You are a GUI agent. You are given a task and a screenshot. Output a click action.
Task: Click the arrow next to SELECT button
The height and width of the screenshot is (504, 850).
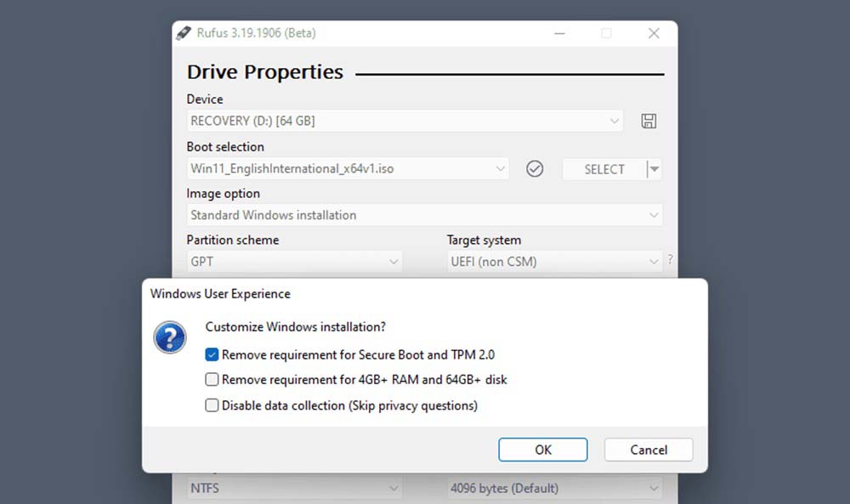click(654, 169)
